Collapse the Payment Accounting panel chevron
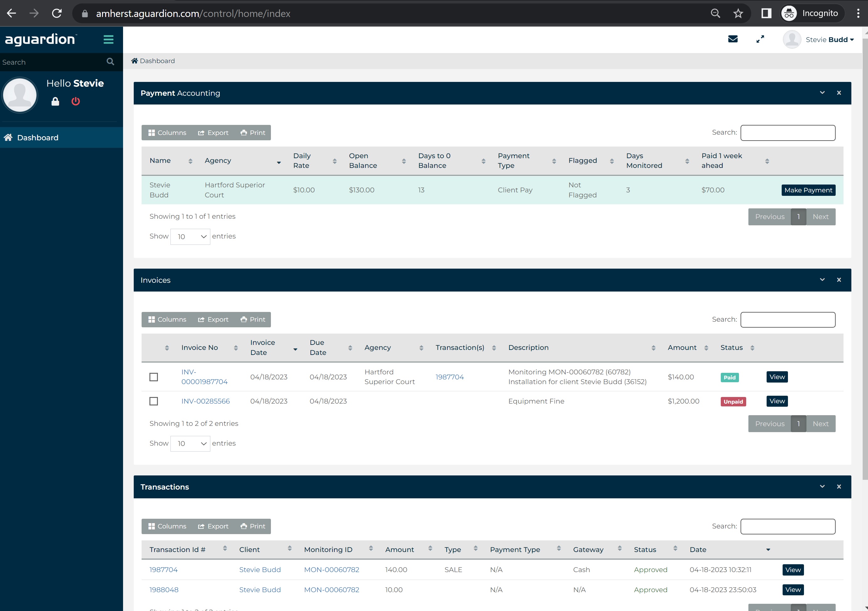The width and height of the screenshot is (868, 611). (x=822, y=93)
